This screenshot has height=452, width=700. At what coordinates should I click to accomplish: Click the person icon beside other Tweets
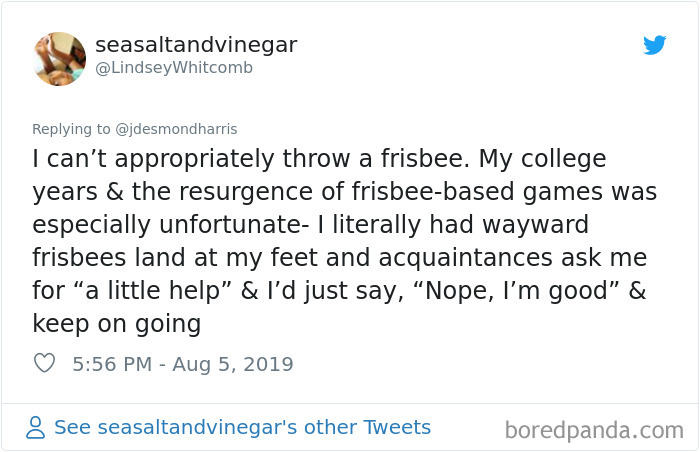pyautogui.click(x=36, y=428)
